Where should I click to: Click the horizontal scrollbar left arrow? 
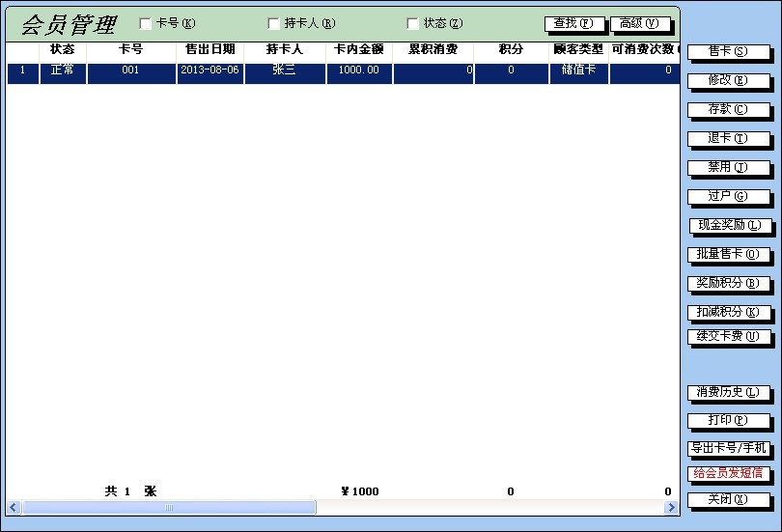coord(14,508)
